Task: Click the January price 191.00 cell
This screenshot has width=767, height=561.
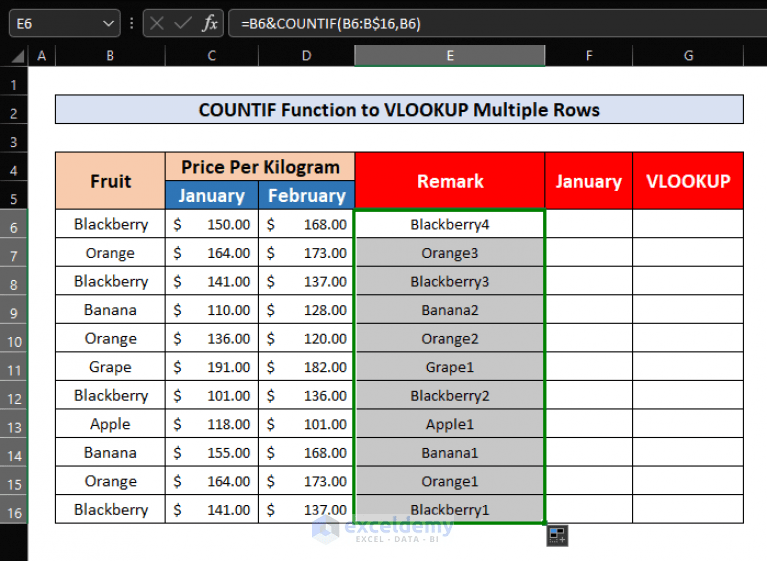Action: (x=211, y=366)
